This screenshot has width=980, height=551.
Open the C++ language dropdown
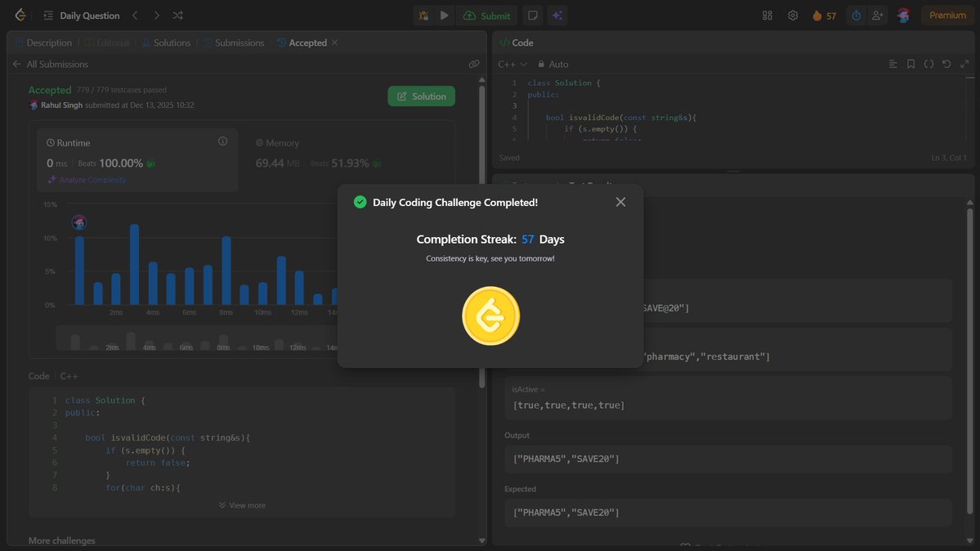(512, 64)
